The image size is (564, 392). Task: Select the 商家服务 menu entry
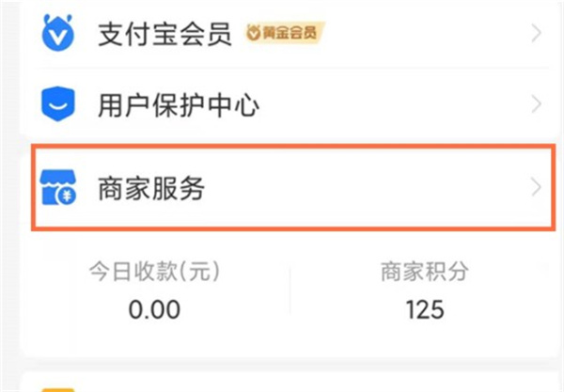tap(150, 189)
